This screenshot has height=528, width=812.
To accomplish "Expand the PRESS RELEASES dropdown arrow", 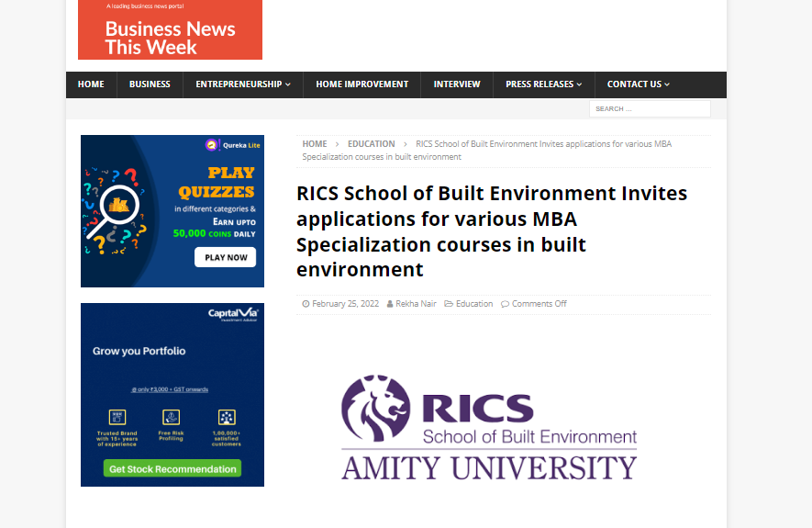I will click(x=580, y=84).
